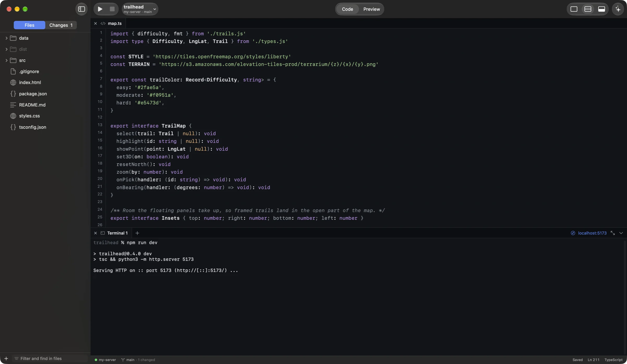Click the data folder icon
Screen dimensions: 627x364
click(x=13, y=38)
